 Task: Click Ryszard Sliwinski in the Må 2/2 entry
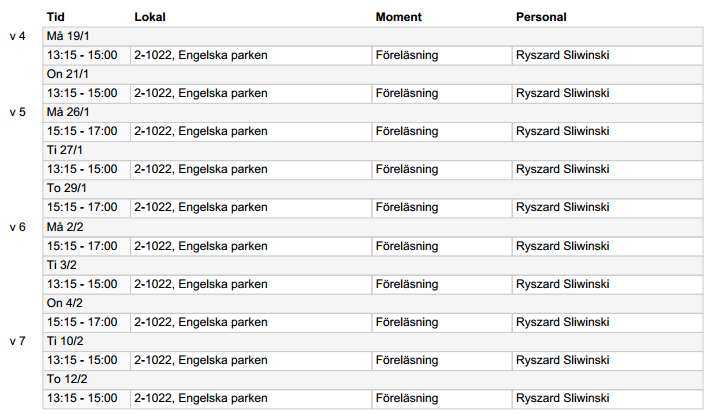(562, 246)
